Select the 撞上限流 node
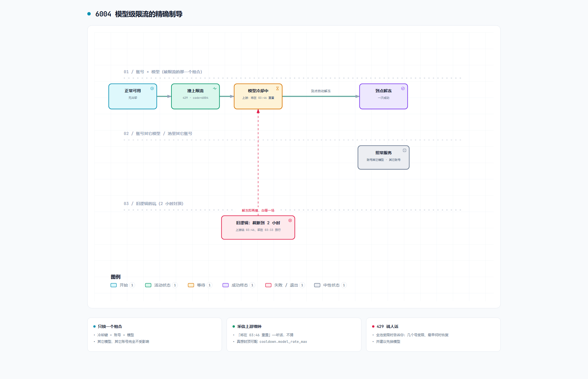Screen dimensions: 588x379 point(196,96)
